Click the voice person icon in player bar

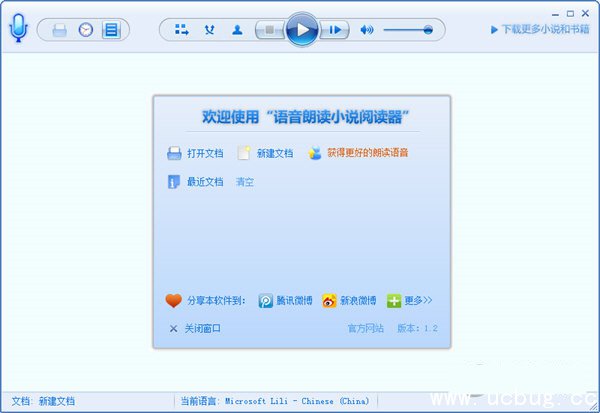tap(237, 30)
